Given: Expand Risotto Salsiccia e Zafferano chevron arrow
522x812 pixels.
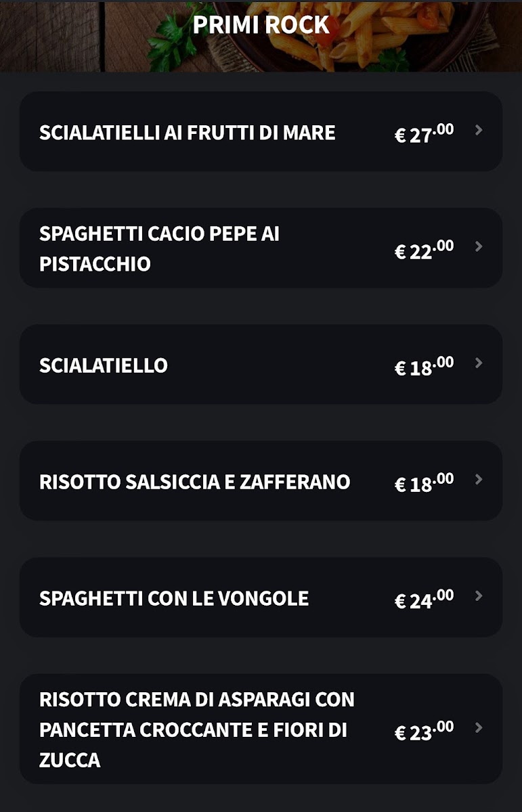Looking at the screenshot, I should tap(479, 479).
